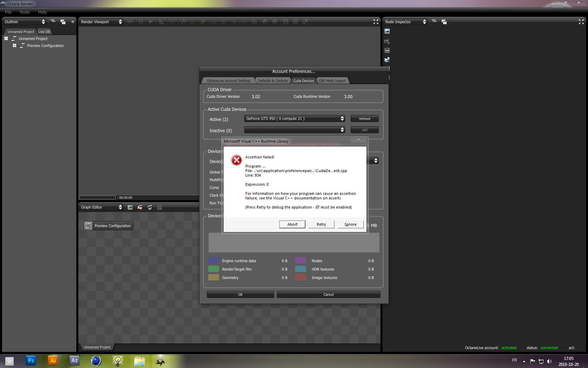This screenshot has height=368, width=588.
Task: Click the red error icon in the assertion dialog
Action: coord(237,160)
